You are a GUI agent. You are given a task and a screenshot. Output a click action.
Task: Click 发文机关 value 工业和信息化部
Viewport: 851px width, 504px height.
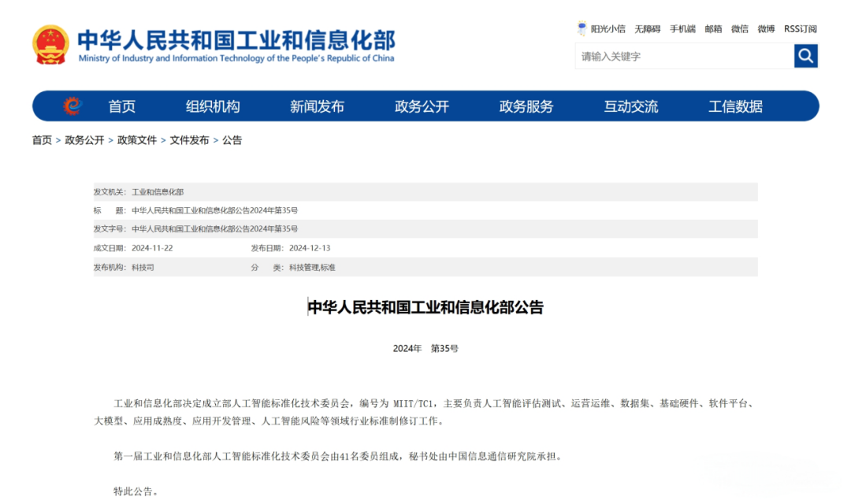coord(158,192)
